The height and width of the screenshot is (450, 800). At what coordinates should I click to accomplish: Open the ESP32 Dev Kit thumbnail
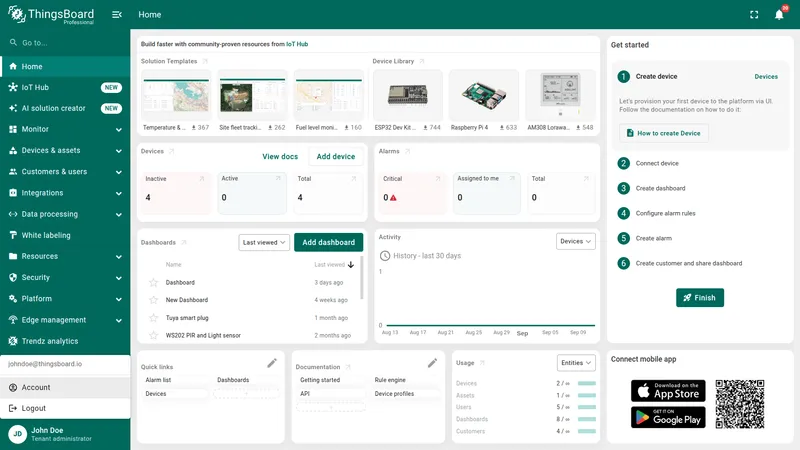(x=407, y=95)
